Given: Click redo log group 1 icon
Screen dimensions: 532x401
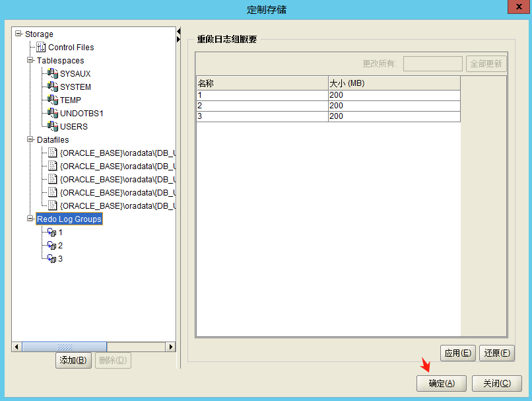Looking at the screenshot, I should coord(51,233).
